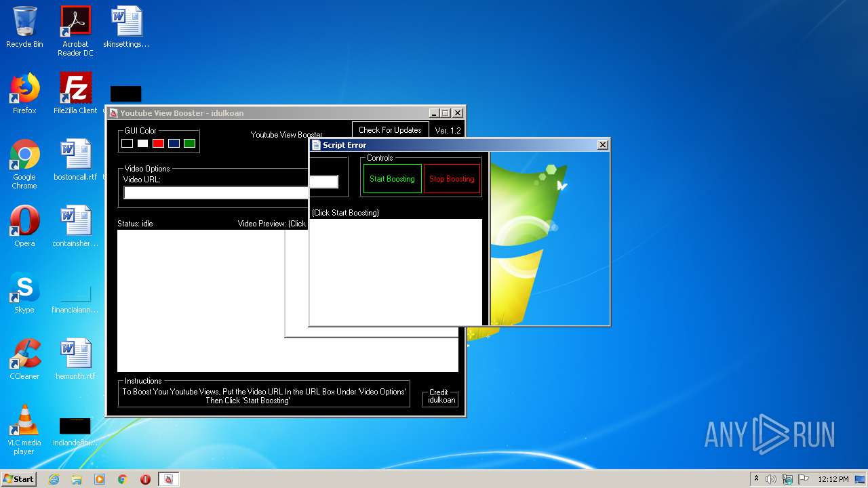Open the indiandefini file on desktop

[75, 430]
